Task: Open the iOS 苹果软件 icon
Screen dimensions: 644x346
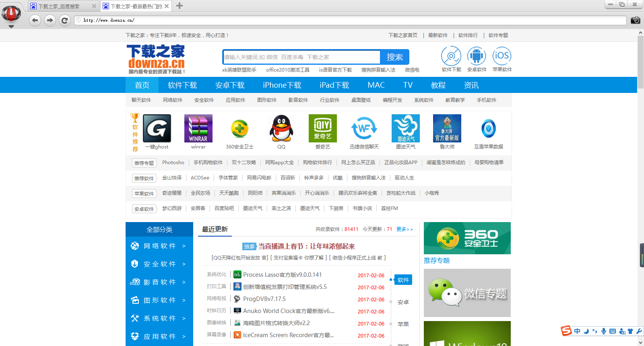Action: point(502,56)
